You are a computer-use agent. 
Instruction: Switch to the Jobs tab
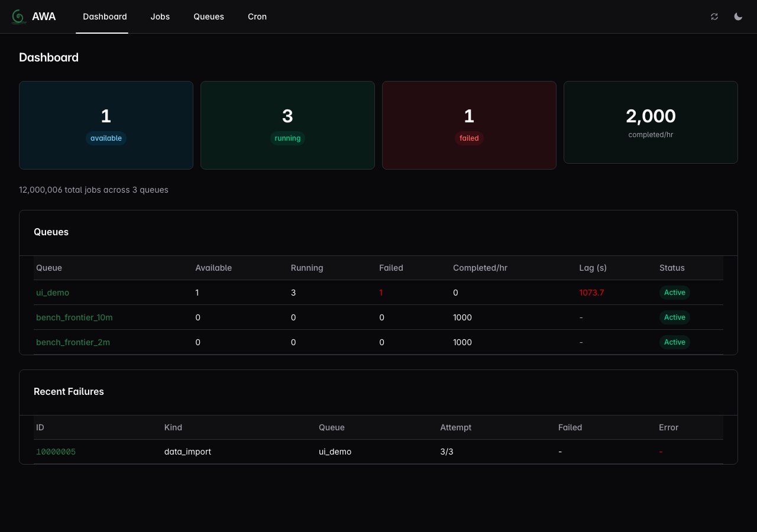point(160,17)
